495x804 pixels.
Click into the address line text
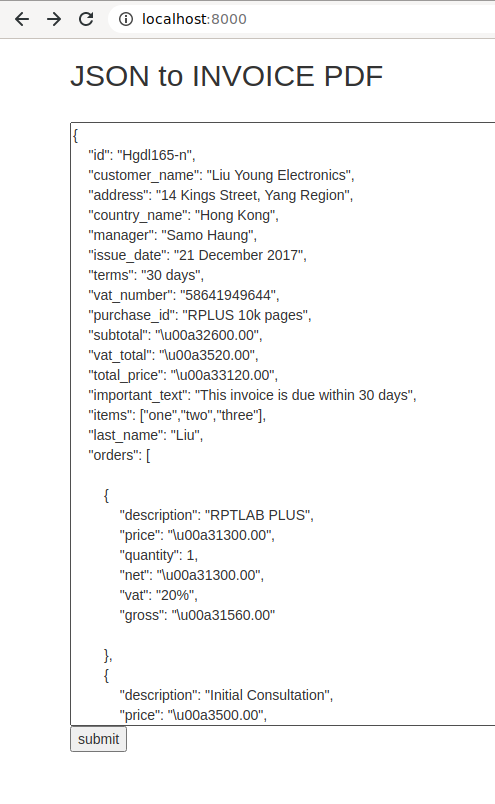[x=221, y=195]
